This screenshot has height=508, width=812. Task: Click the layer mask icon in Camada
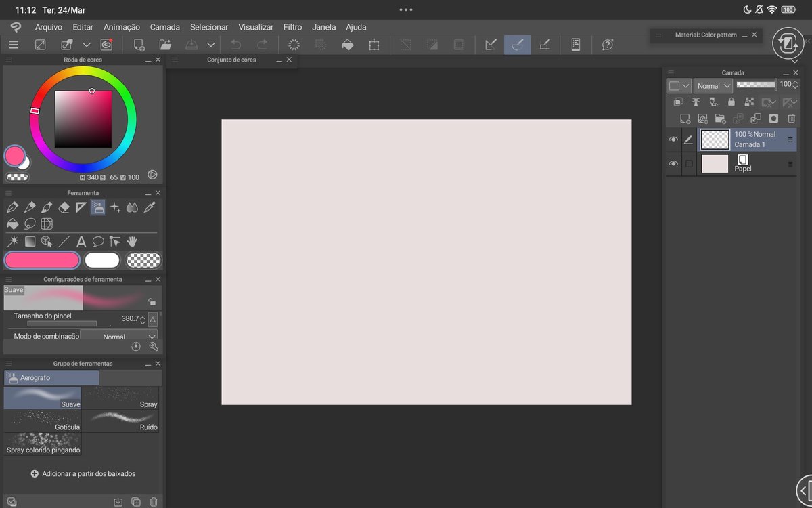773,119
